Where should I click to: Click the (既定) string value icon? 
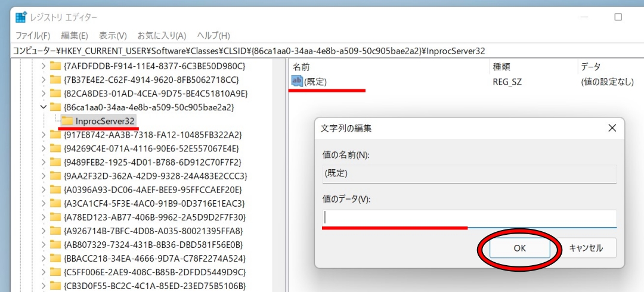297,81
